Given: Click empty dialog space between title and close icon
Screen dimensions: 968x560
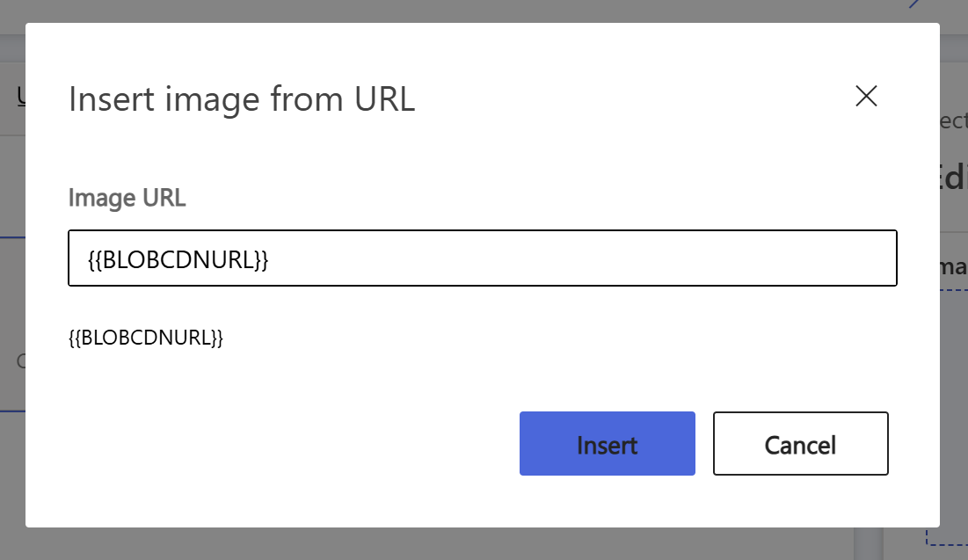Looking at the screenshot, I should tap(633, 99).
